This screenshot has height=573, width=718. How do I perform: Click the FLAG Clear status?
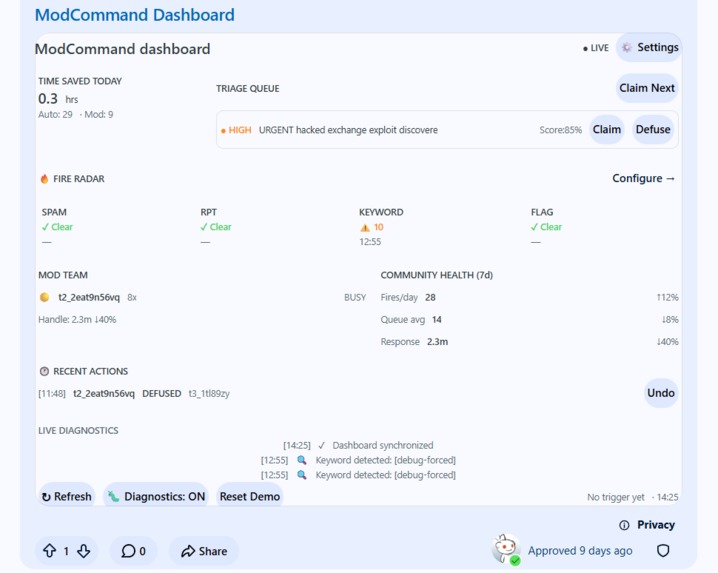(x=546, y=227)
